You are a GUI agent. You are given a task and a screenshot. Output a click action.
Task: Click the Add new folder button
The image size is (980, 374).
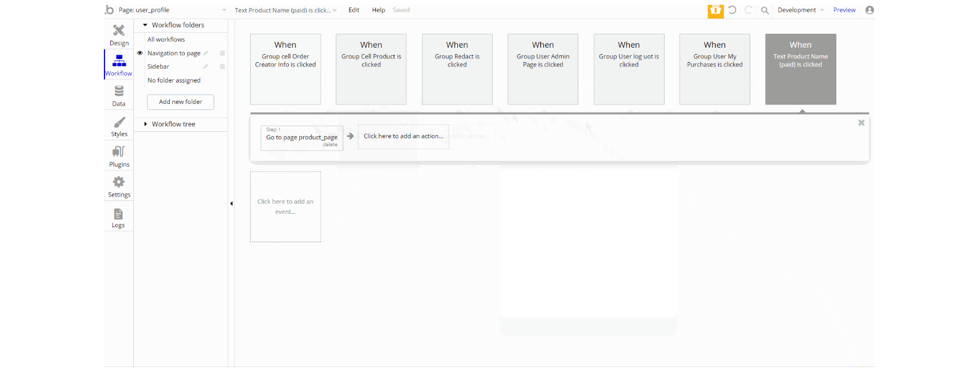coord(180,102)
